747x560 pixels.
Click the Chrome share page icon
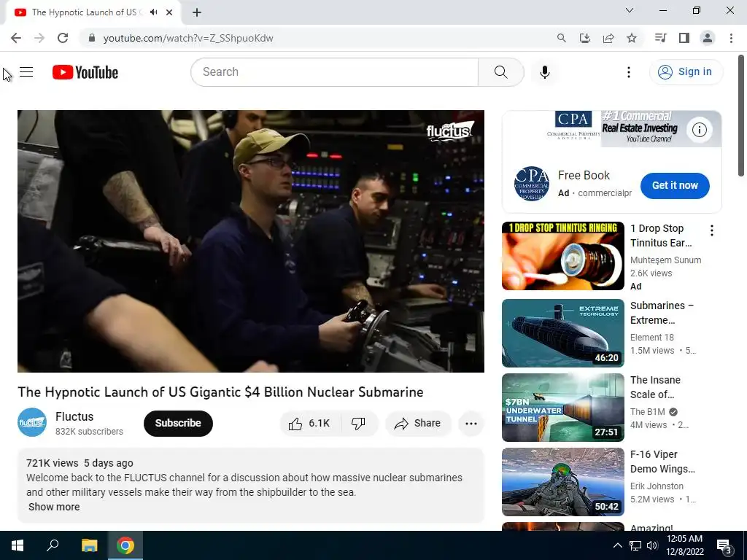(608, 38)
